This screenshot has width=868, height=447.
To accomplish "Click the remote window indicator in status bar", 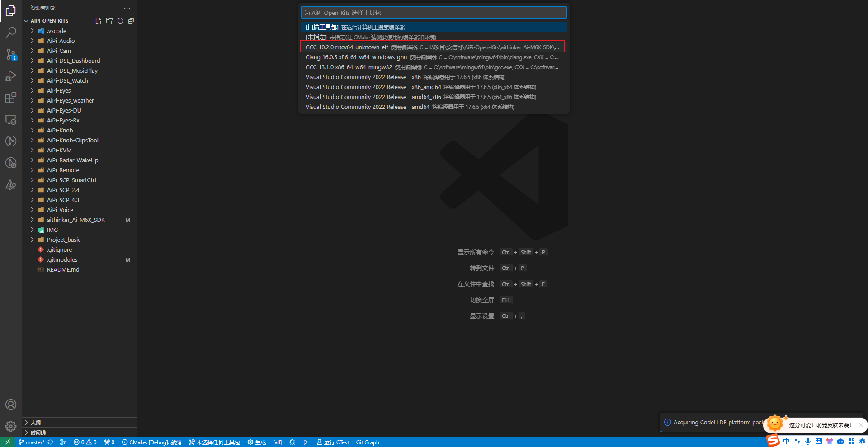I will [x=8, y=442].
